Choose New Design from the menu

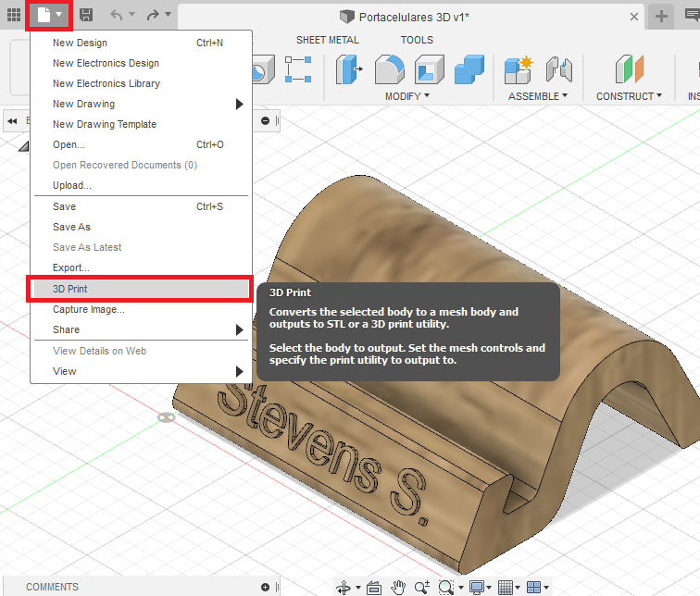(x=141, y=43)
